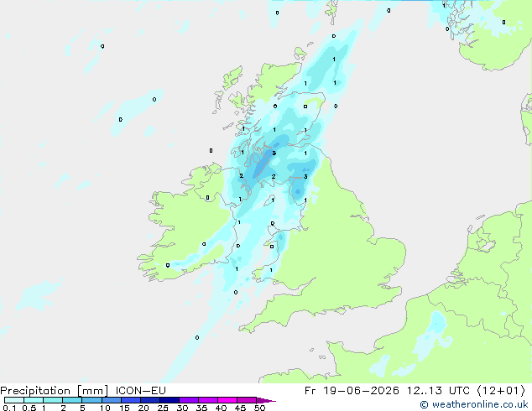Click the '15' legend scale label
Screen dimensions: 532x411
point(124,408)
